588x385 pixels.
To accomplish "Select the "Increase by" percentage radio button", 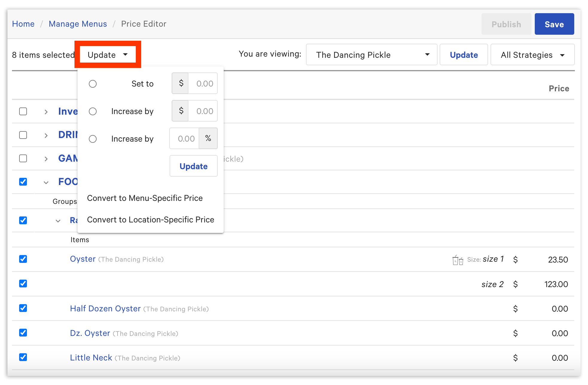I will (93, 139).
